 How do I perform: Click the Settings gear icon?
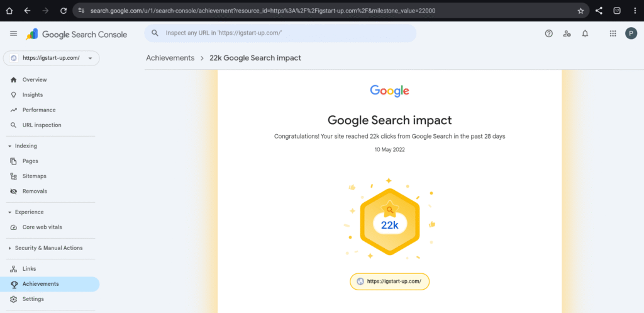[x=14, y=299]
